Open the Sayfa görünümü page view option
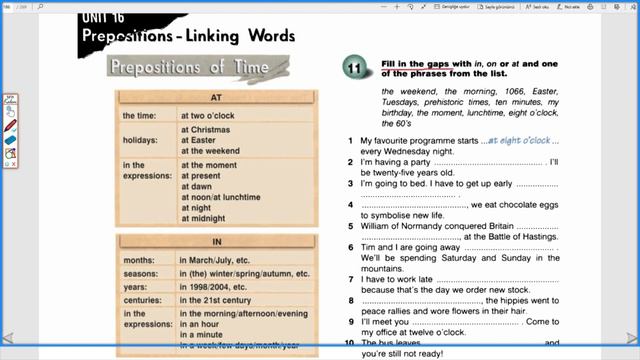 496,7
